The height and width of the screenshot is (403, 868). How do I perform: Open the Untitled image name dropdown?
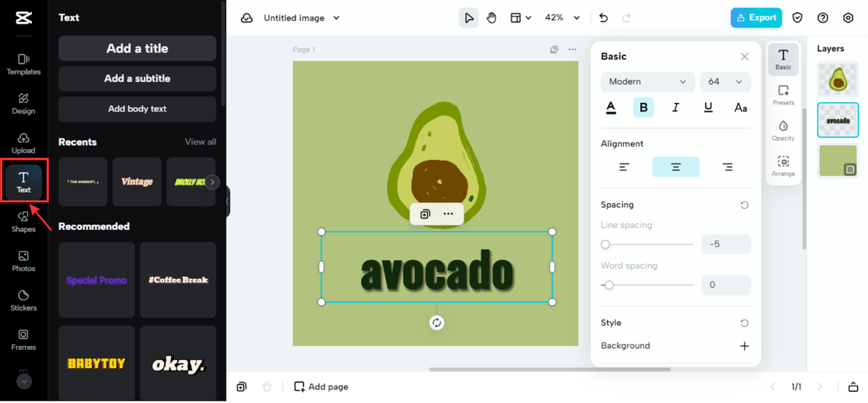click(302, 18)
